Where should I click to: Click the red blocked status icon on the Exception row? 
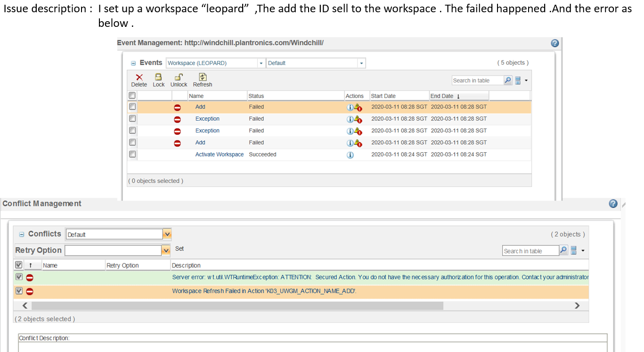(x=177, y=119)
